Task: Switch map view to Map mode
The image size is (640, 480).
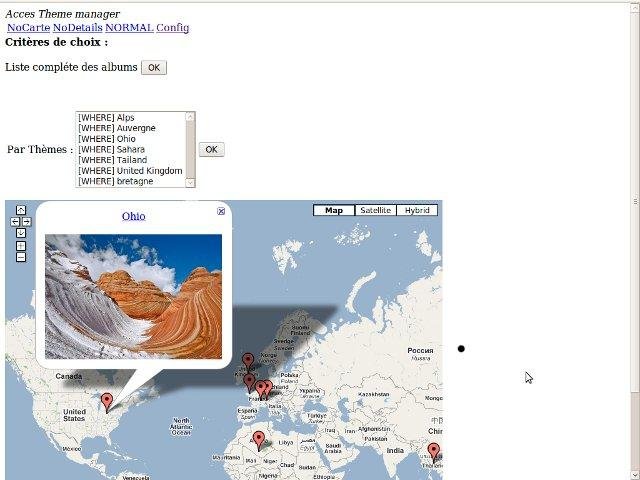Action: click(x=334, y=210)
